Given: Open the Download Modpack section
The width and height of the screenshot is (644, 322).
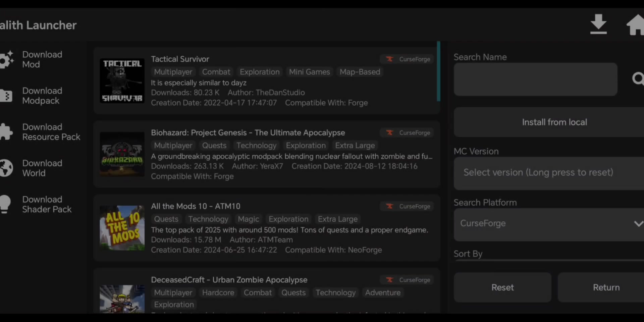Looking at the screenshot, I should pyautogui.click(x=42, y=96).
